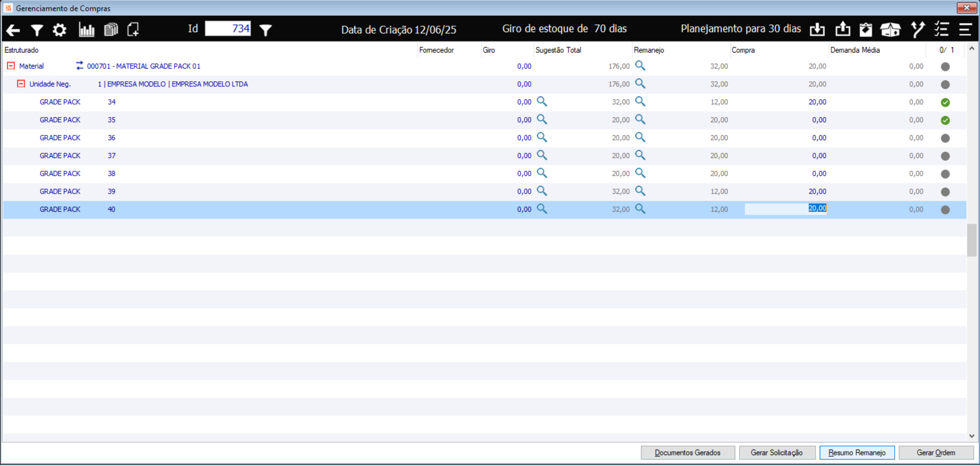Toggle the green check for GRADE PACK 34
Image resolution: width=980 pixels, height=466 pixels.
coord(945,102)
